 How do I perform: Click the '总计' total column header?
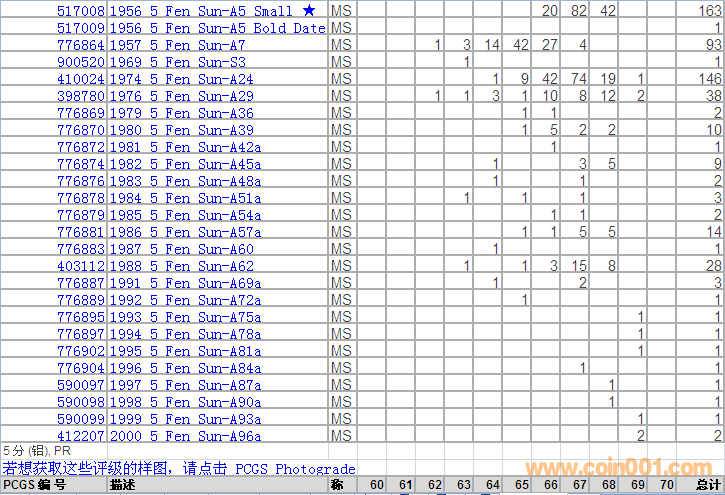tap(708, 485)
